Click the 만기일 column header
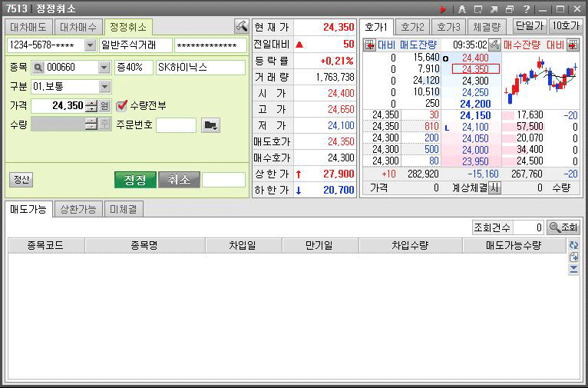588x388 pixels. (x=320, y=245)
